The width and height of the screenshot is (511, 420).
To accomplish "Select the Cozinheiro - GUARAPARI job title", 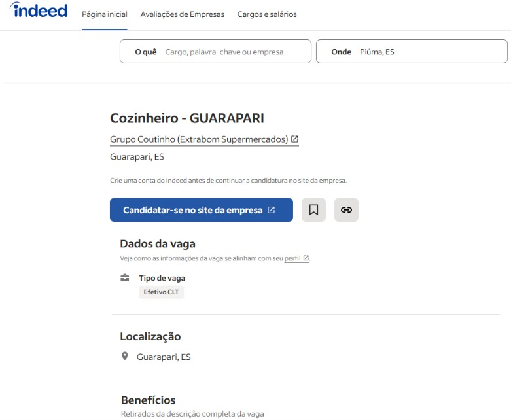I will [x=187, y=118].
